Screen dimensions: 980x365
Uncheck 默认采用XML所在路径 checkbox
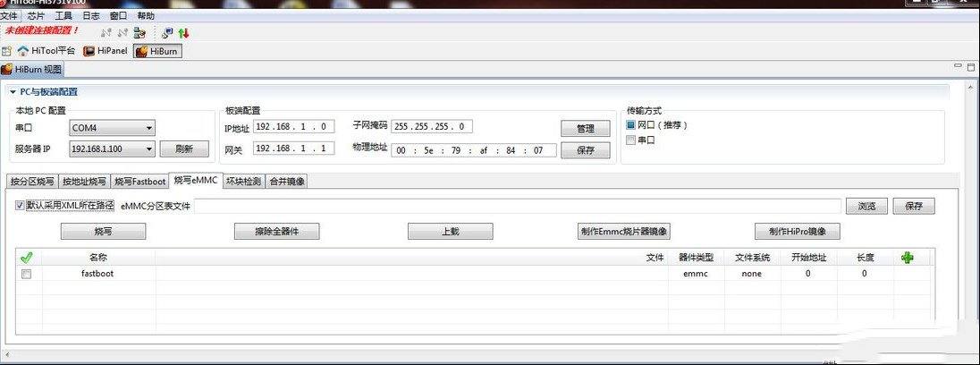click(x=20, y=205)
